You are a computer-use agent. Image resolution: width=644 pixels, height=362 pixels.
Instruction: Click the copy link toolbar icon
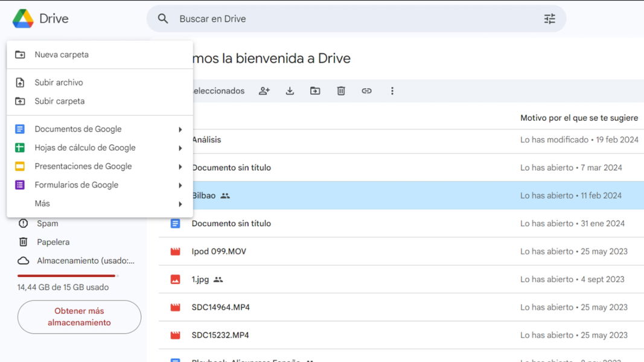click(x=366, y=91)
